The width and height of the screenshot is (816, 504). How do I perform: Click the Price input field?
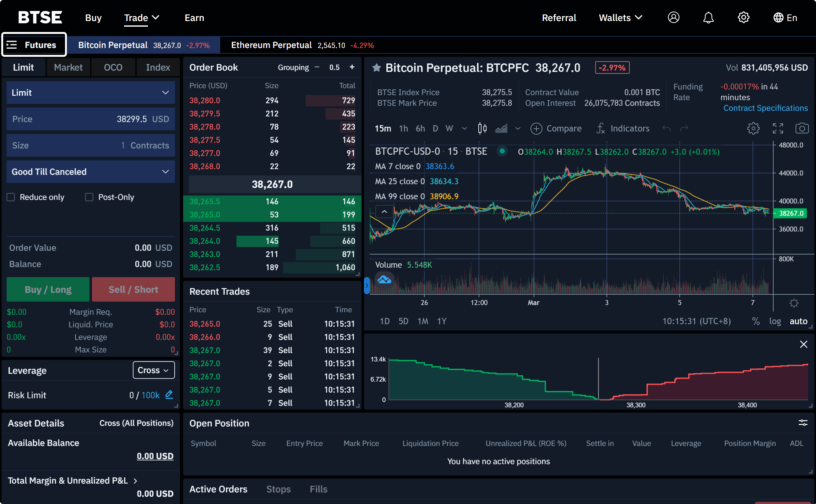click(x=90, y=119)
